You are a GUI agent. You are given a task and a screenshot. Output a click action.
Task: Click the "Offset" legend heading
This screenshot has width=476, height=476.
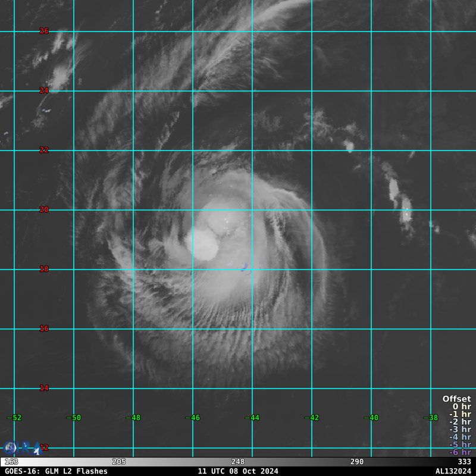coord(456,399)
